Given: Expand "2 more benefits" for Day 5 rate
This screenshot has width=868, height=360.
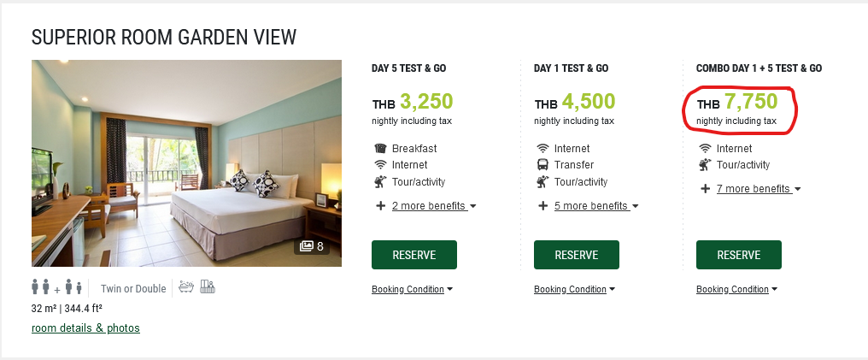Looking at the screenshot, I should [x=432, y=206].
